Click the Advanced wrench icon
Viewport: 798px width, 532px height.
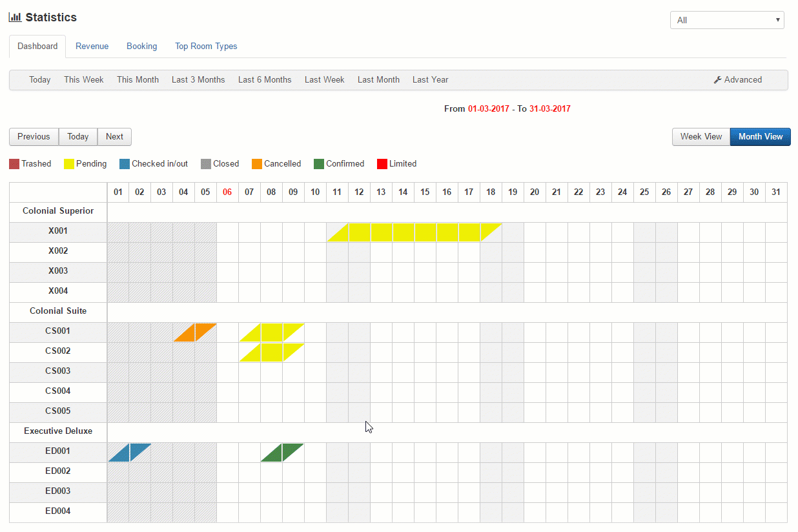717,80
